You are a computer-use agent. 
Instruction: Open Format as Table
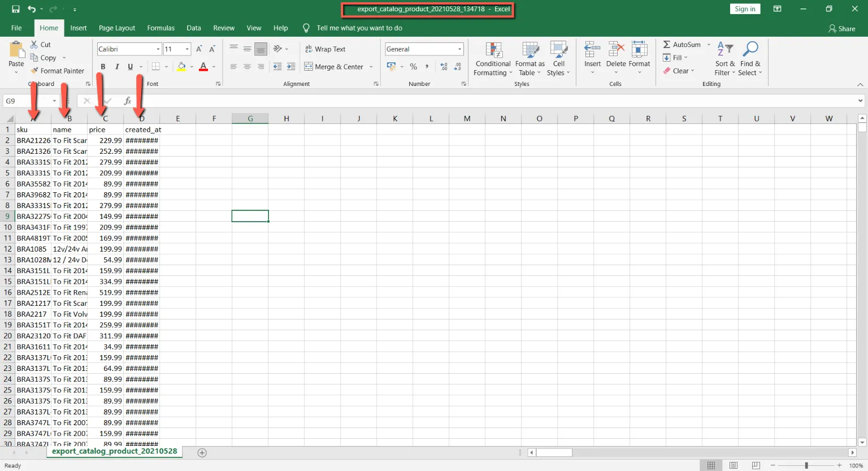530,59
